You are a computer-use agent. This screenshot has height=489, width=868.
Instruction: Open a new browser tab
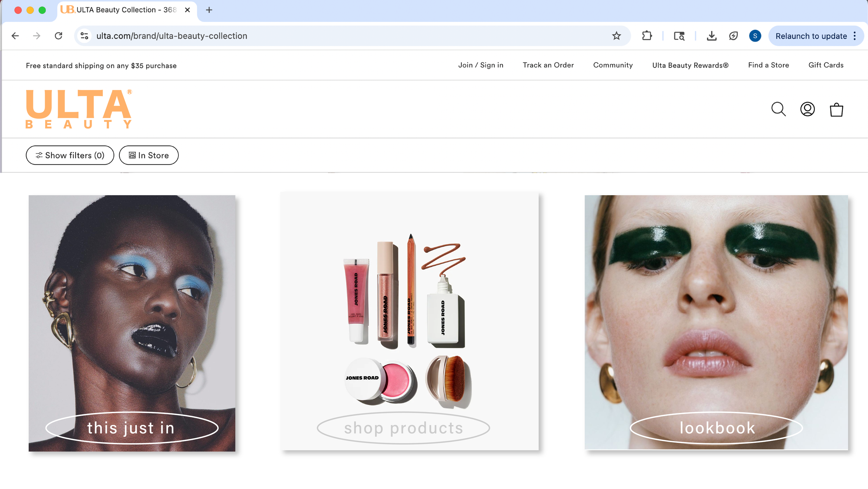(x=209, y=10)
